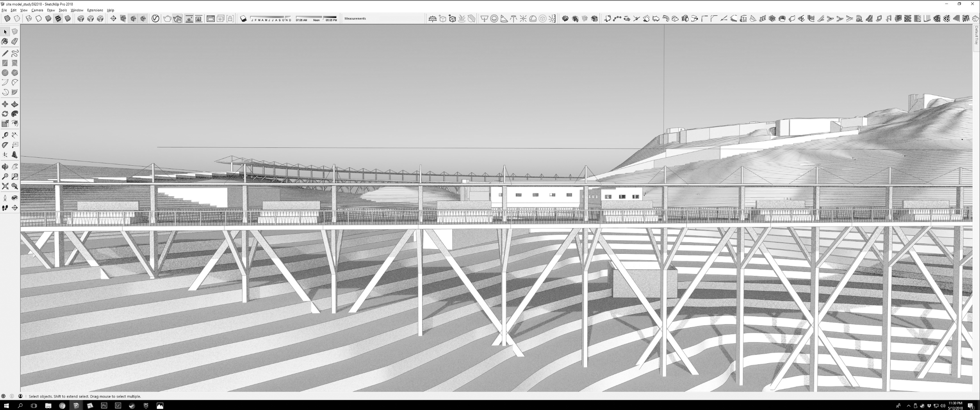The width and height of the screenshot is (980, 410).
Task: Open the Camera menu
Action: [x=37, y=10]
